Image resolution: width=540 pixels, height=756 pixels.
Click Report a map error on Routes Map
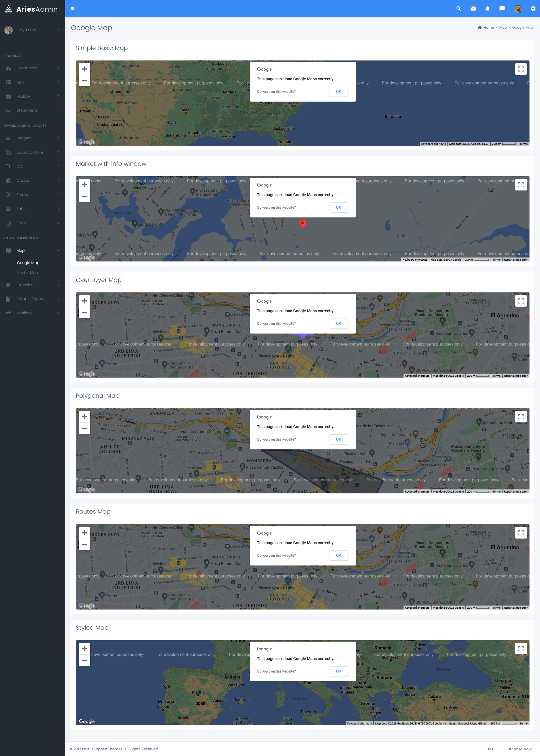click(515, 608)
